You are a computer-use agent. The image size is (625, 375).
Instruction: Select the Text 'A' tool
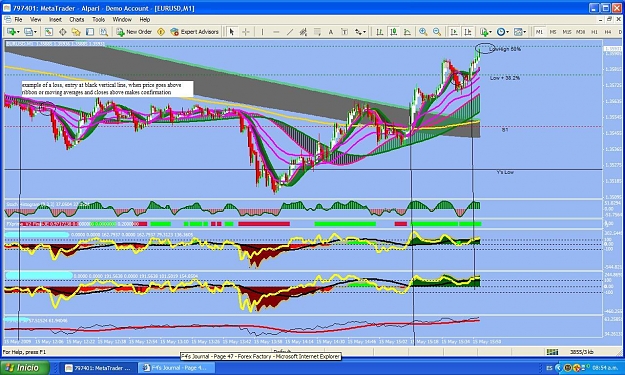click(331, 32)
